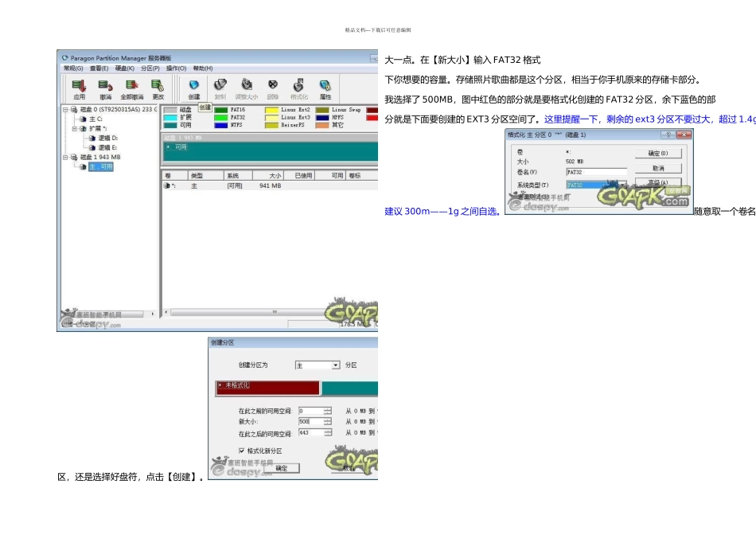This screenshot has width=756, height=535.
Task: Click the 应用 (Apply) toolbar icon
Action: 79,85
